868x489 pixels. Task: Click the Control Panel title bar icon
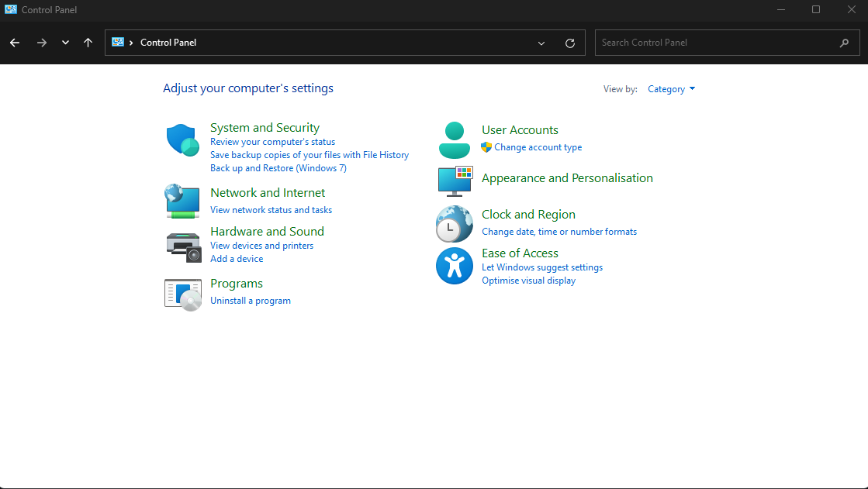[x=11, y=9]
